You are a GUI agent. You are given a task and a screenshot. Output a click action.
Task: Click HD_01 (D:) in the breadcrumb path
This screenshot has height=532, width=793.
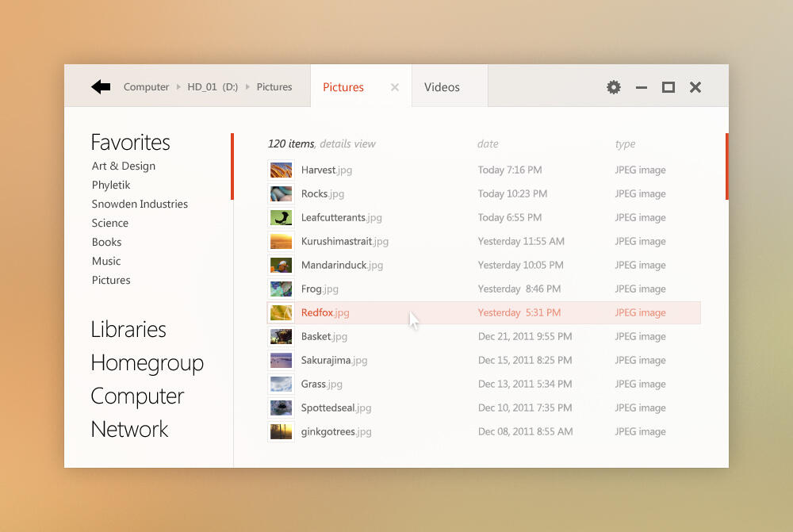pos(213,87)
